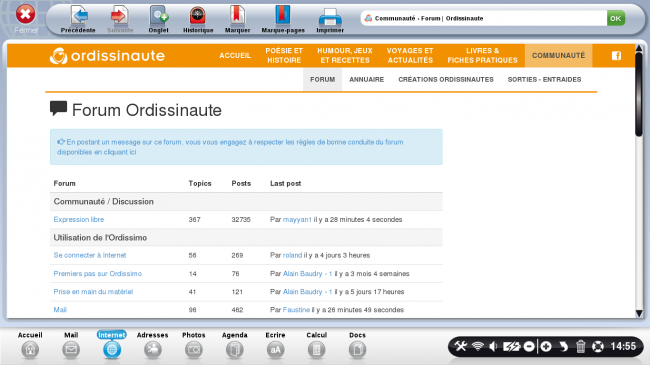The image size is (650, 365).
Task: Open the Accueil menu on Ordissinaute site
Action: click(x=235, y=56)
